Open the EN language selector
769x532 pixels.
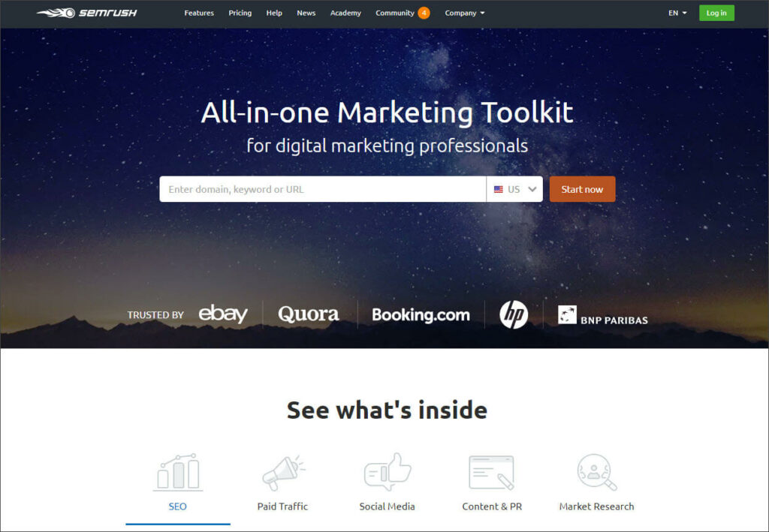(677, 14)
